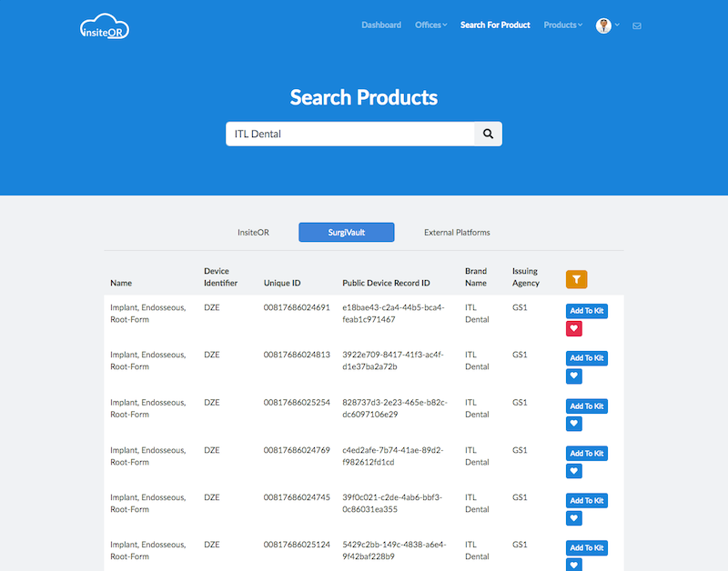Open the orange filter icon button
This screenshot has height=571, width=728.
576,280
